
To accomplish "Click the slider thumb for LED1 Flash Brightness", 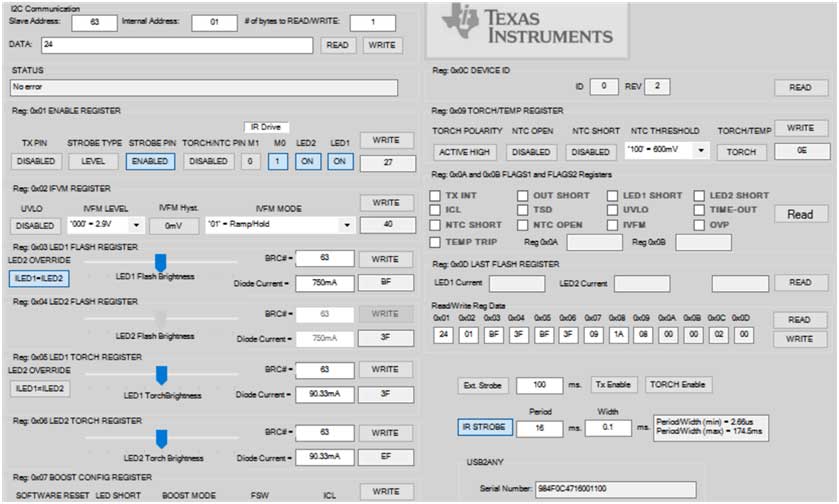I will pos(161,263).
